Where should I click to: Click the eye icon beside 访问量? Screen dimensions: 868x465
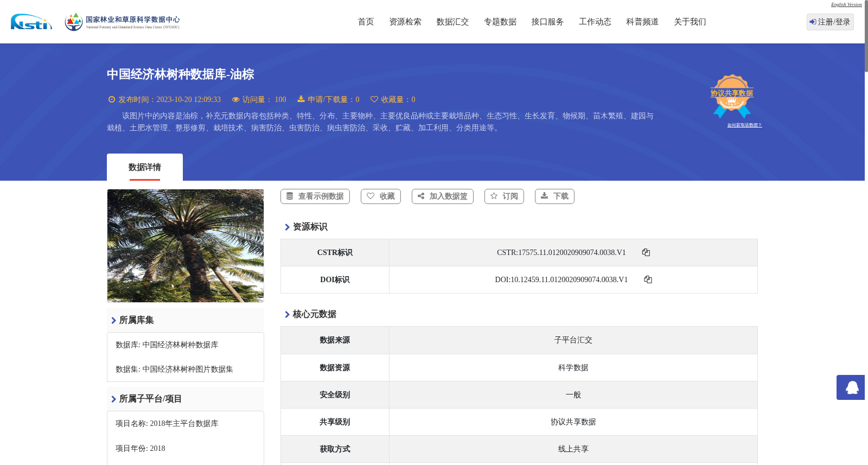click(235, 100)
